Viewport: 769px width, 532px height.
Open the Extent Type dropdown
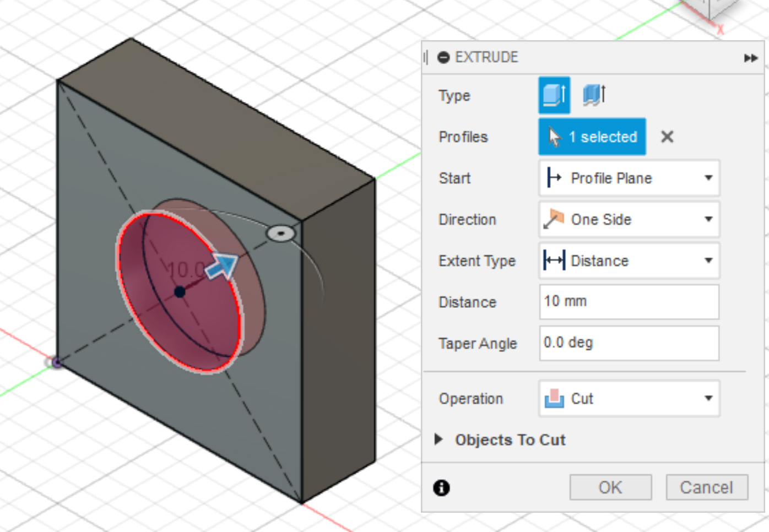pyautogui.click(x=708, y=260)
